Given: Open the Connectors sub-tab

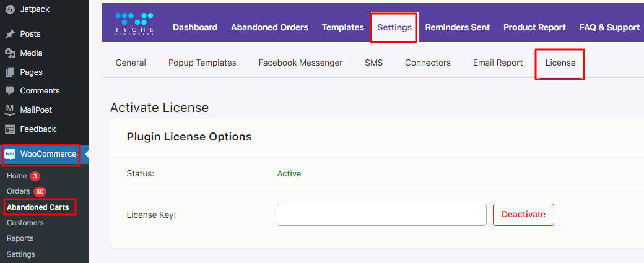Looking at the screenshot, I should pos(428,63).
